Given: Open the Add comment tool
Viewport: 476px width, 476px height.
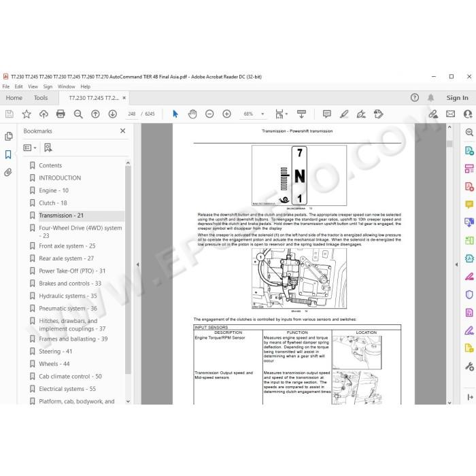Looking at the screenshot, I should (x=327, y=114).
